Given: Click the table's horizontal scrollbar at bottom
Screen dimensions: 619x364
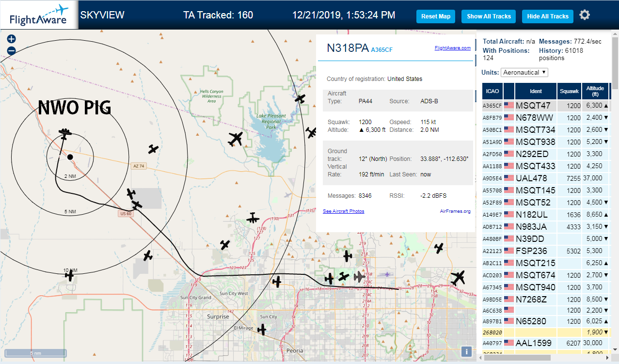Looking at the screenshot, I should (x=516, y=357).
